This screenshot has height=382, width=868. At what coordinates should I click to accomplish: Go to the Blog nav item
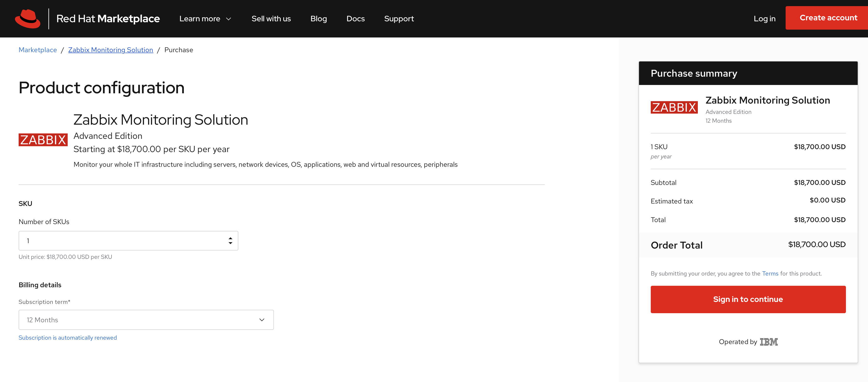[x=319, y=19]
